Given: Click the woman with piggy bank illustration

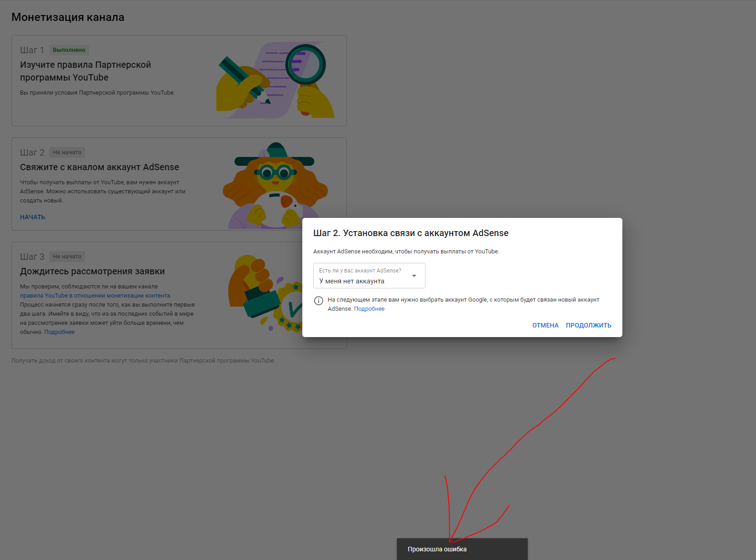Looking at the screenshot, I should pyautogui.click(x=275, y=186).
